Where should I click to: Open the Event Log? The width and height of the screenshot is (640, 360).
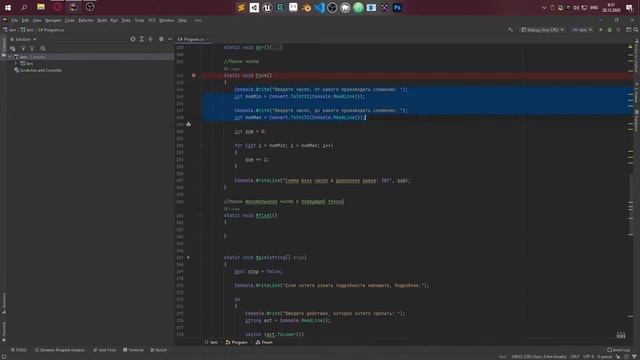click(618, 350)
